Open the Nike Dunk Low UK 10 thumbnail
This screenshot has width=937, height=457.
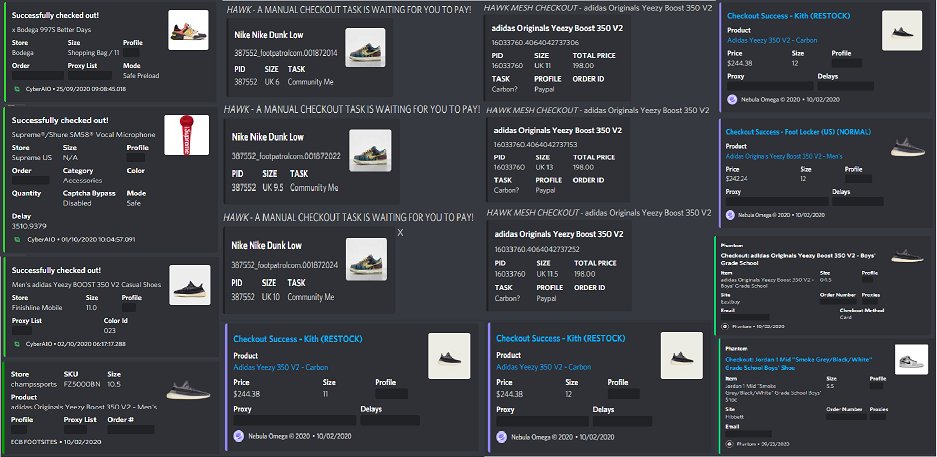click(366, 259)
